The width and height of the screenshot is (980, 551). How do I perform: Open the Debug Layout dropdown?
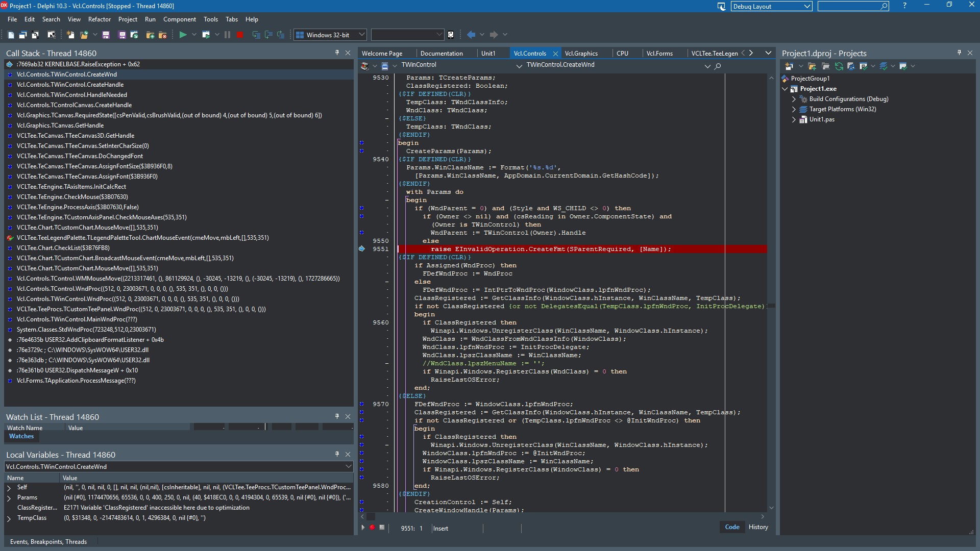807,6
